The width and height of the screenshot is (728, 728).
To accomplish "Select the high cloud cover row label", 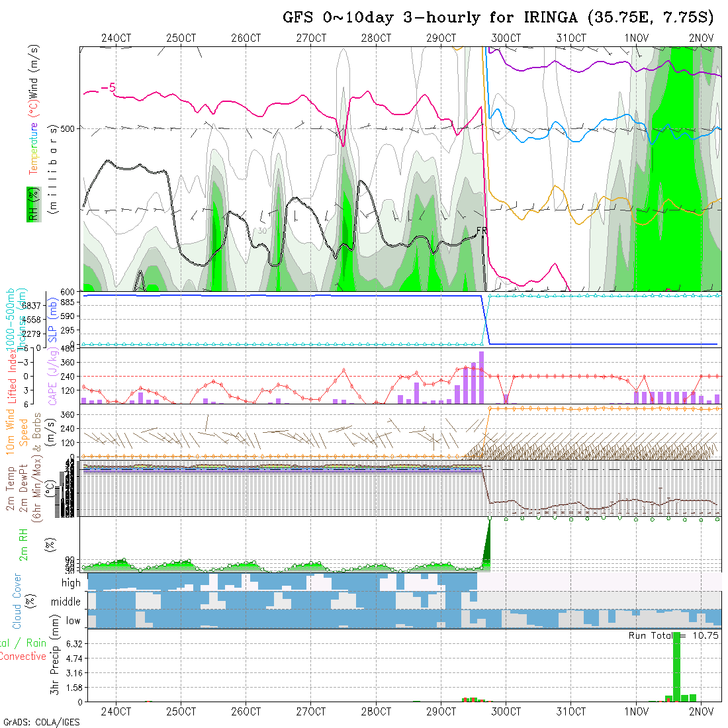I will tap(71, 583).
